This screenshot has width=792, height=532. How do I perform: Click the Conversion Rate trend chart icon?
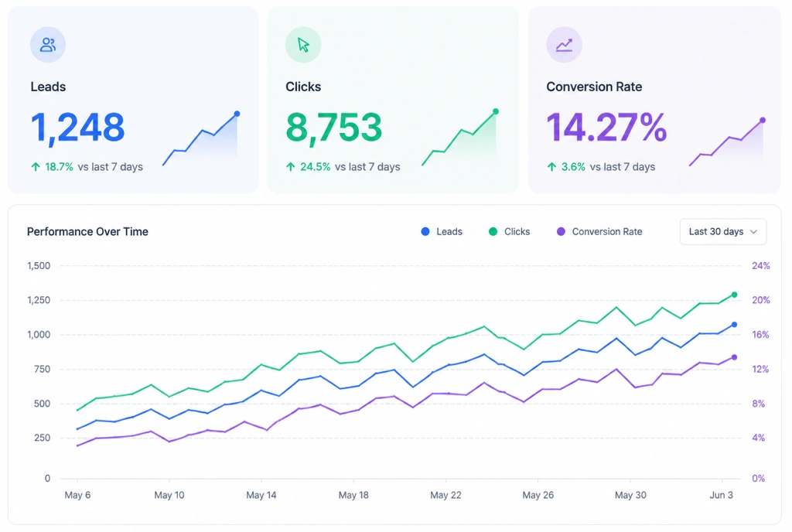564,45
